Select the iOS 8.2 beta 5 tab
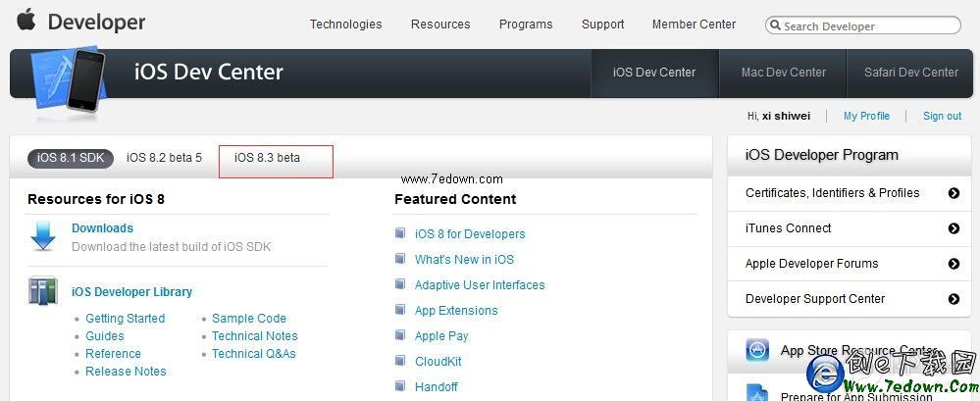This screenshot has width=980, height=401. point(164,158)
